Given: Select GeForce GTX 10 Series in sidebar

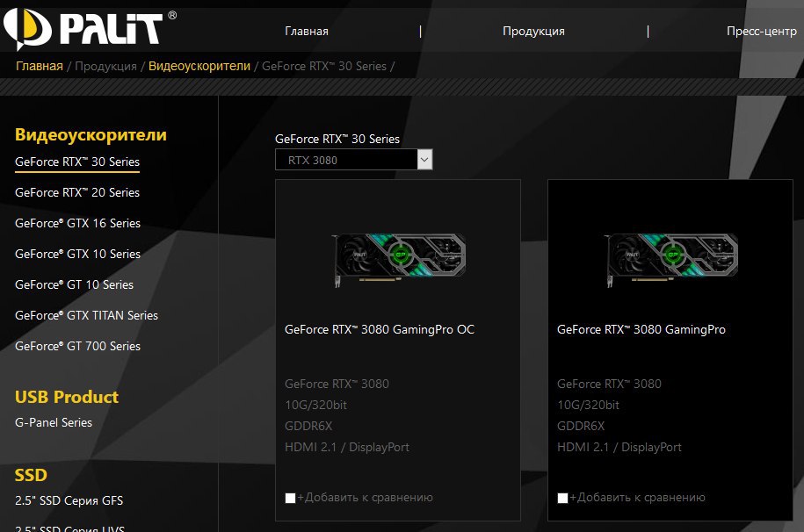Looking at the screenshot, I should [x=78, y=255].
